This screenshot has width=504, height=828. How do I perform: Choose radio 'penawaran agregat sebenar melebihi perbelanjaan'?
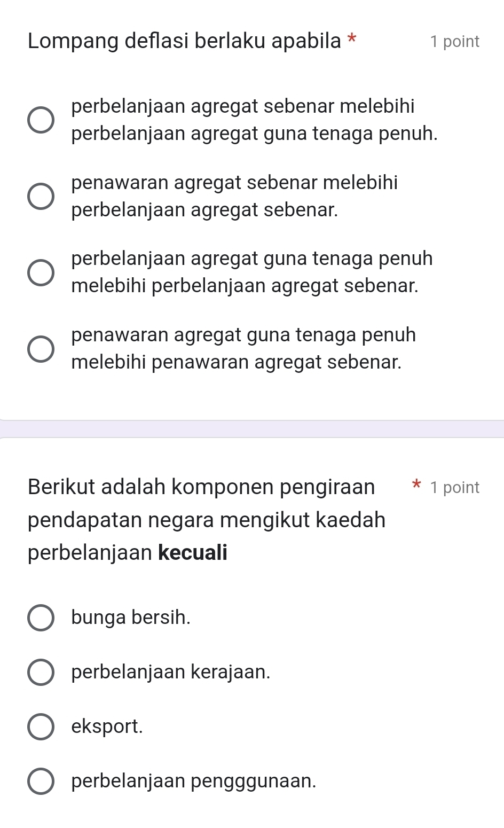coord(41,196)
